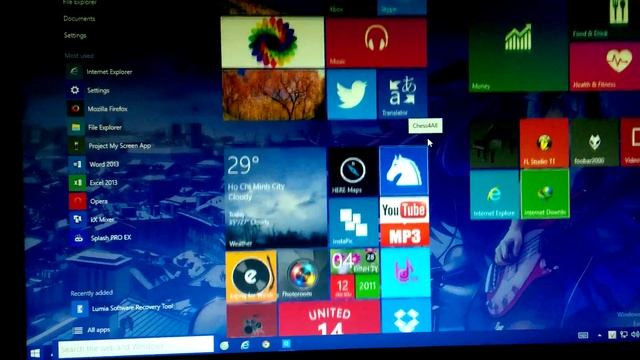Open the Documents link

point(79,19)
